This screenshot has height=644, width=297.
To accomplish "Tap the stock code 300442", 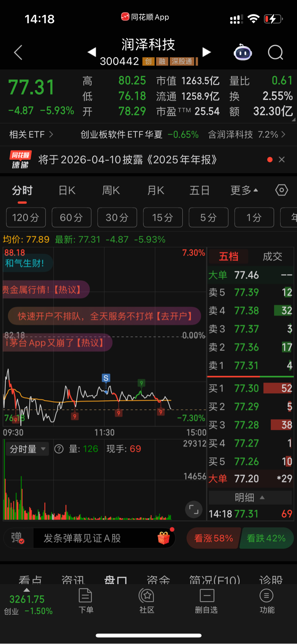I will [x=119, y=62].
